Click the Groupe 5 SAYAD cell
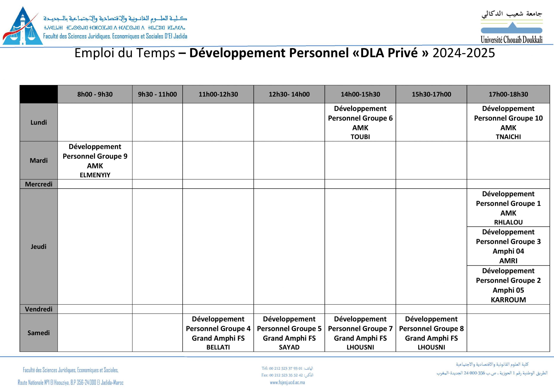Image resolution: width=554 pixels, height=392 pixels. tap(289, 333)
